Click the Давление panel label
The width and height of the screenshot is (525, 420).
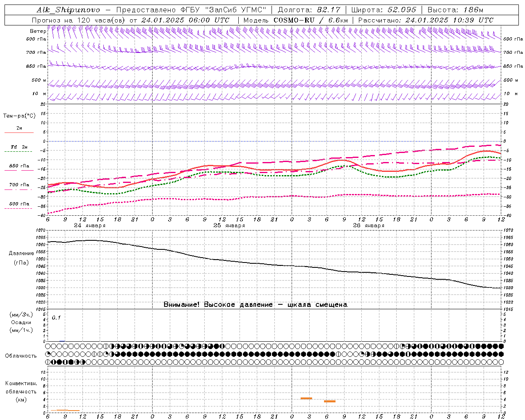tap(21, 253)
